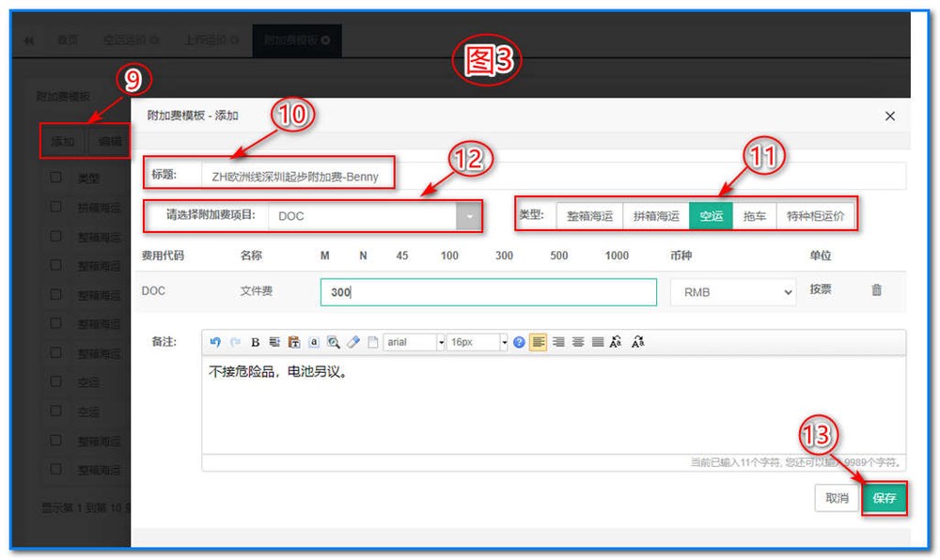This screenshot has height=560, width=940.
Task: Open the RMB currency dropdown
Action: click(732, 291)
